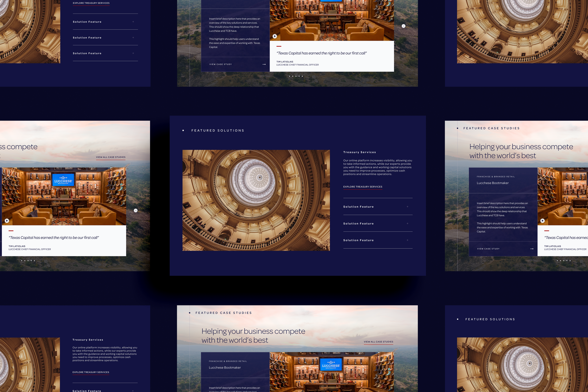
Task: Expand third Solution Feature in center Featured Solutions panel
Action: point(407,240)
